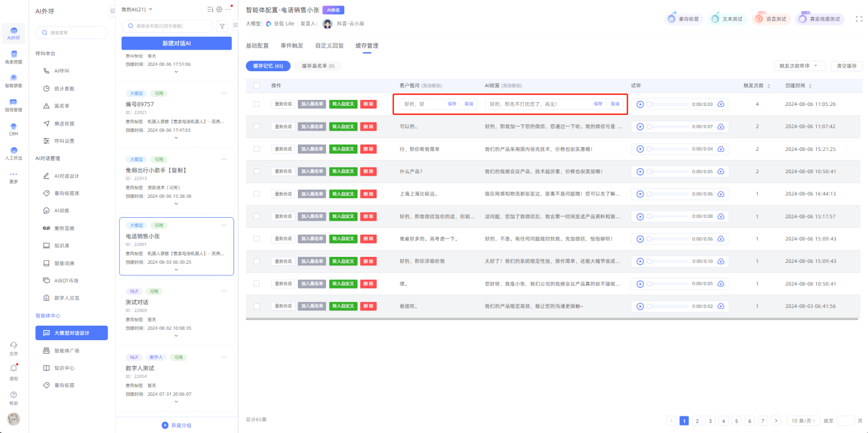Click the 新建对话AI button
This screenshot has height=433, width=868.
click(x=176, y=44)
